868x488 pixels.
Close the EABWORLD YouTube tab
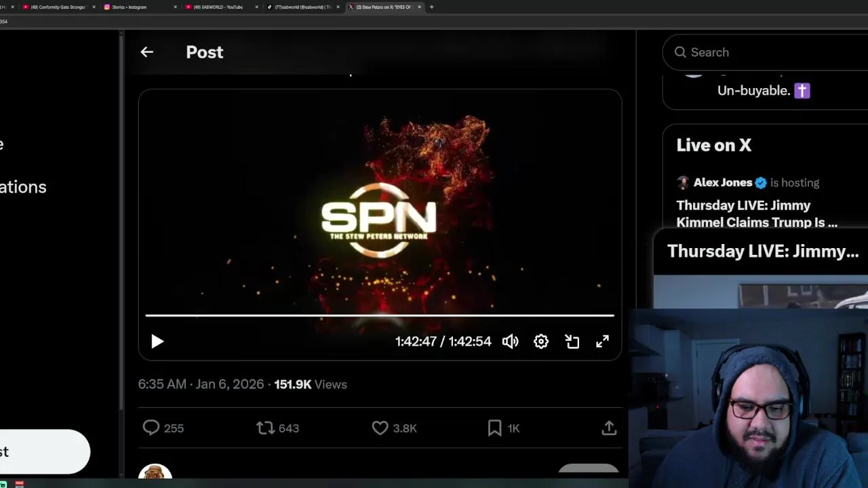256,7
